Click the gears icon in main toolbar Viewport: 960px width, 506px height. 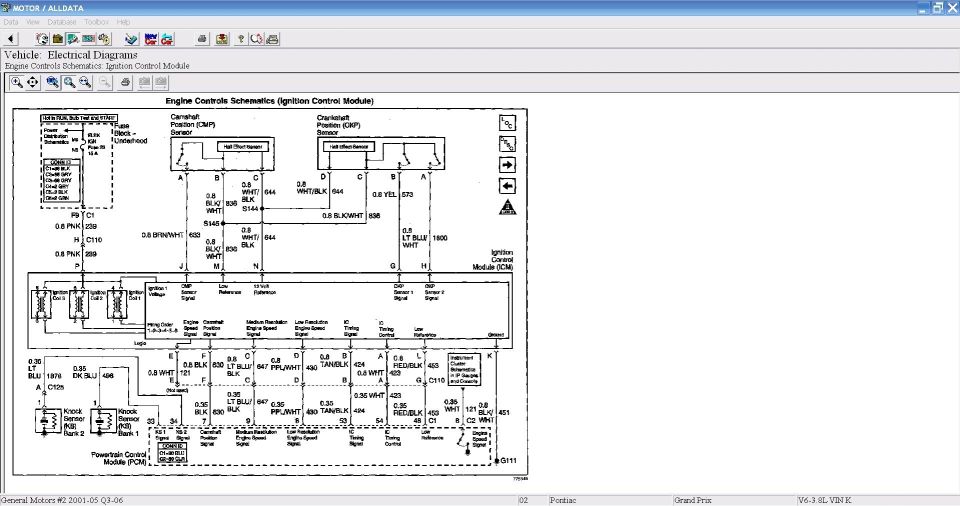104,39
